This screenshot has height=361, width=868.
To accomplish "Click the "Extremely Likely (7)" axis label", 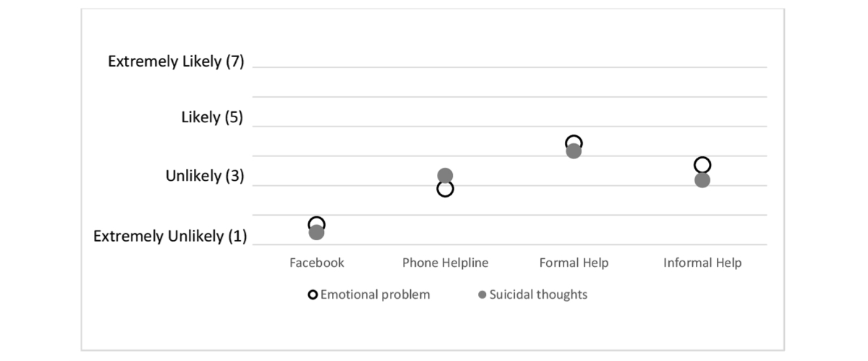I will coord(176,61).
